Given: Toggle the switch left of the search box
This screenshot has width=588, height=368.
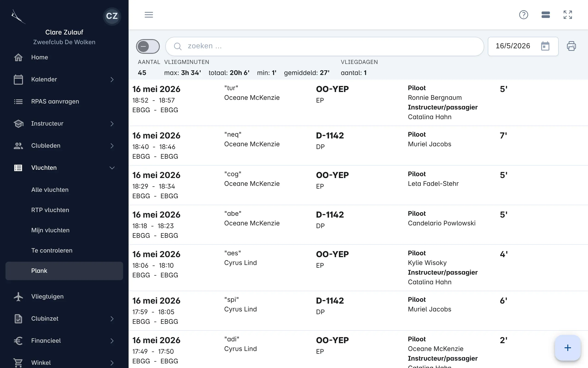Looking at the screenshot, I should click(148, 46).
